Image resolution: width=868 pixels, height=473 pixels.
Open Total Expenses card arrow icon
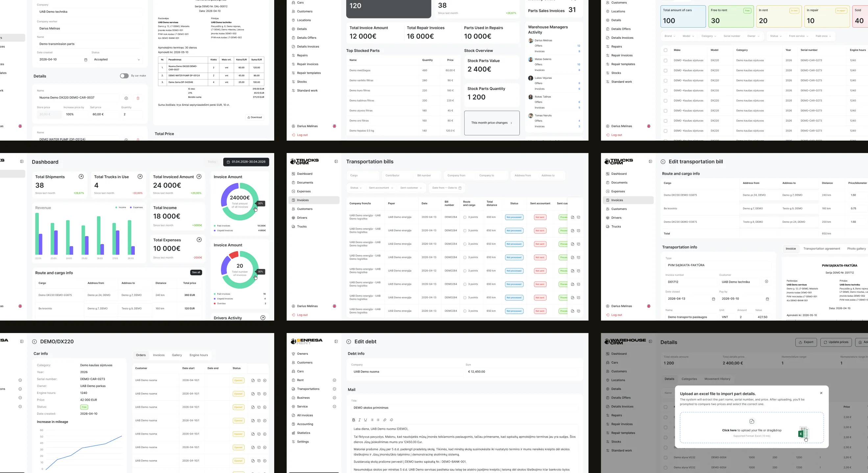click(199, 240)
